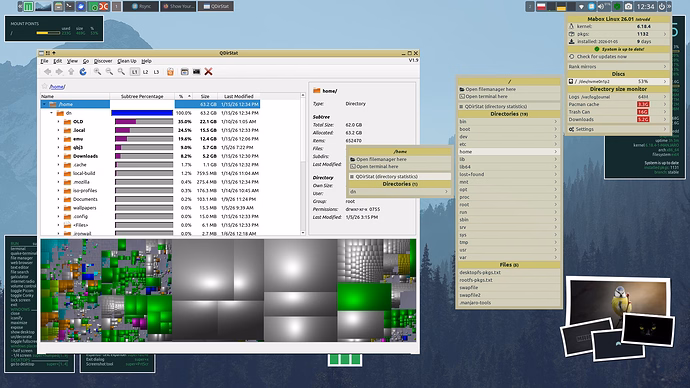Viewport: 690px width, 388px height.
Task: Click the tree view vertical scrollbar
Action: (x=303, y=164)
